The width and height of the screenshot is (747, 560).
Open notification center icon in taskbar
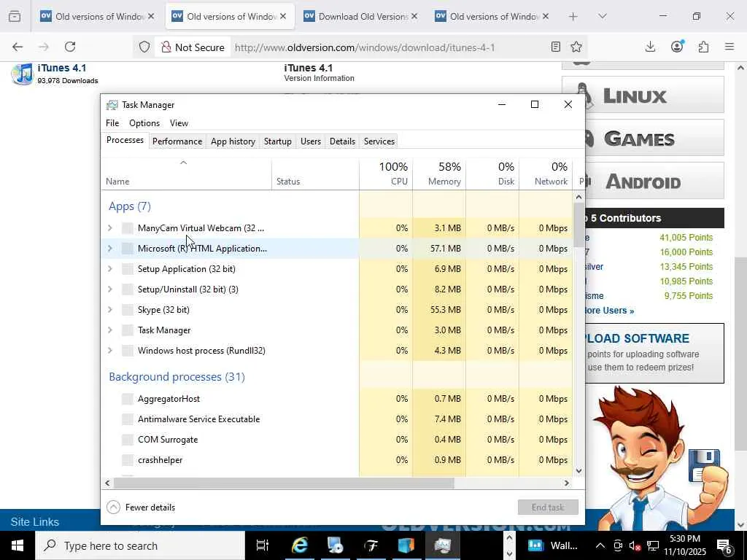[724, 545]
